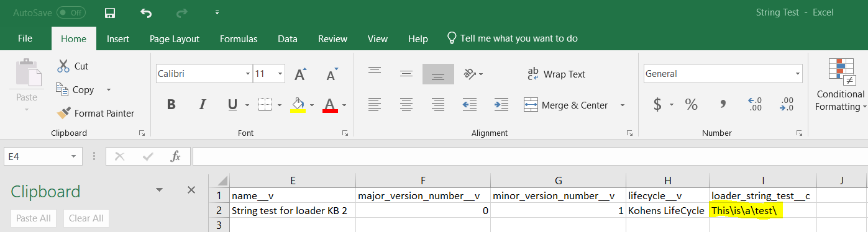Open Customize Quick Access Toolbar dropdown
Screen dimensions: 868x232
click(x=217, y=12)
